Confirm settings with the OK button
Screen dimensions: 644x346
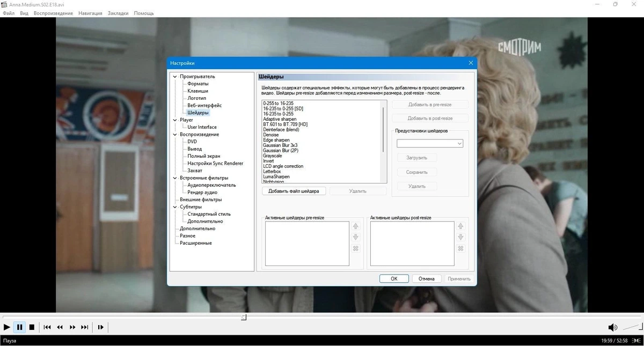pyautogui.click(x=394, y=279)
